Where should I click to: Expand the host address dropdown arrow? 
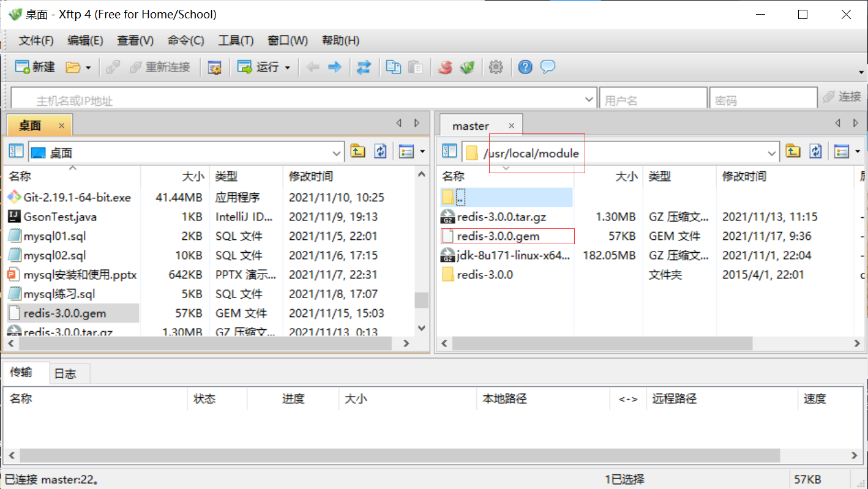[589, 99]
